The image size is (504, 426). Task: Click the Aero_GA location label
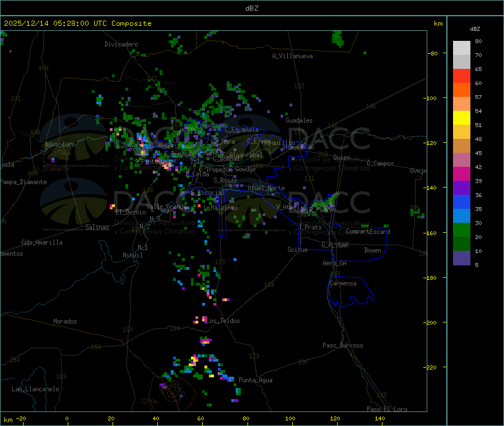click(335, 263)
